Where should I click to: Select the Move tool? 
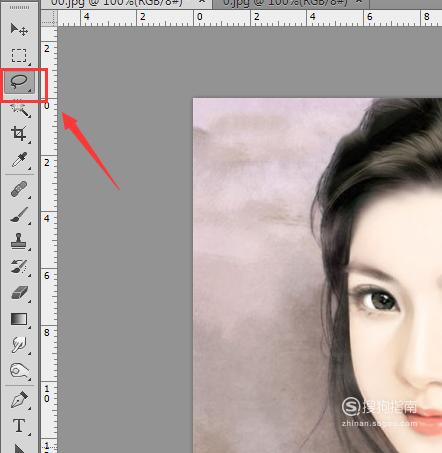tap(19, 29)
